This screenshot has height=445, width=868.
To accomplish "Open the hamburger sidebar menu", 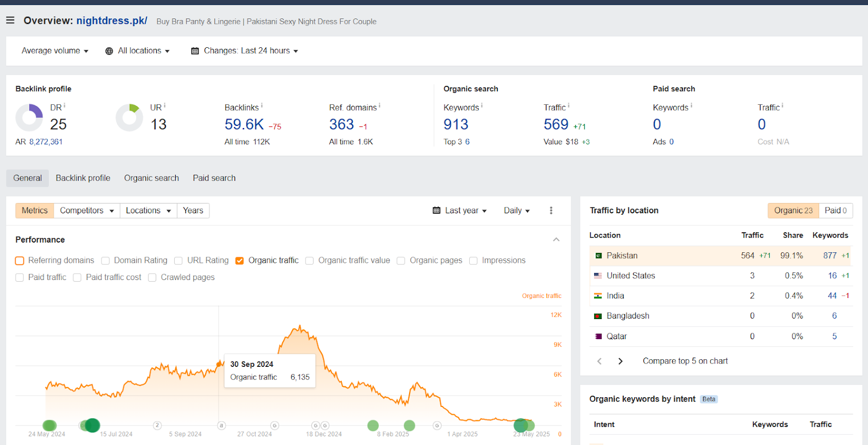I will point(10,21).
